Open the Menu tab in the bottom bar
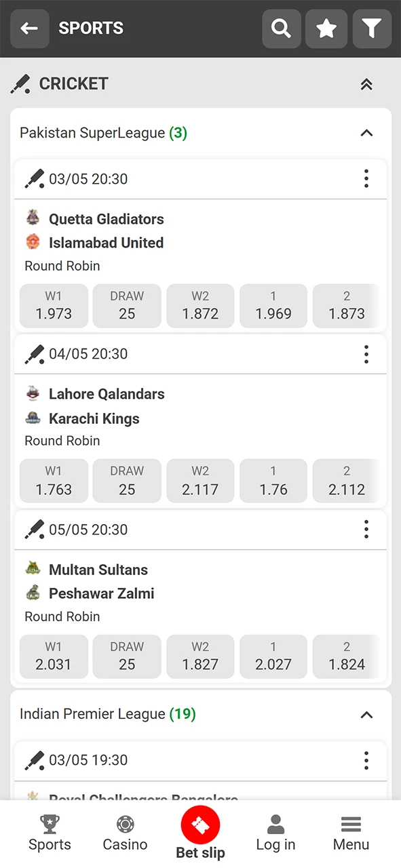This screenshot has height=868, width=401. click(351, 833)
